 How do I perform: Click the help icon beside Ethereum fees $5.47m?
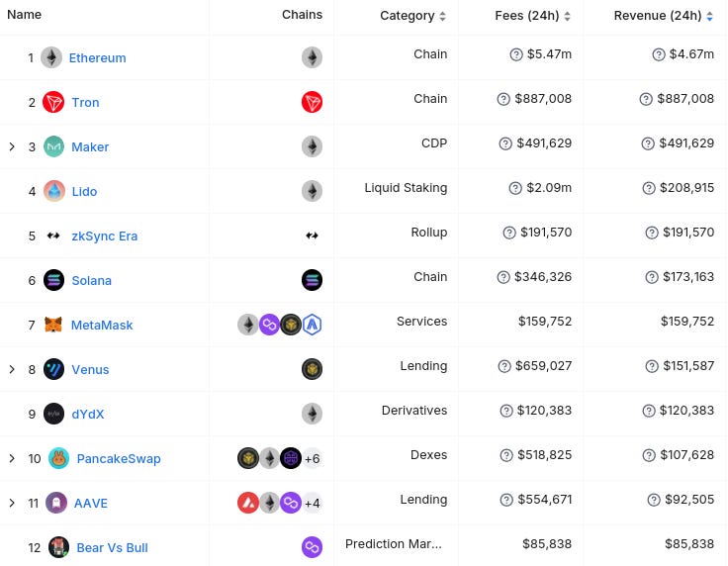click(x=516, y=54)
